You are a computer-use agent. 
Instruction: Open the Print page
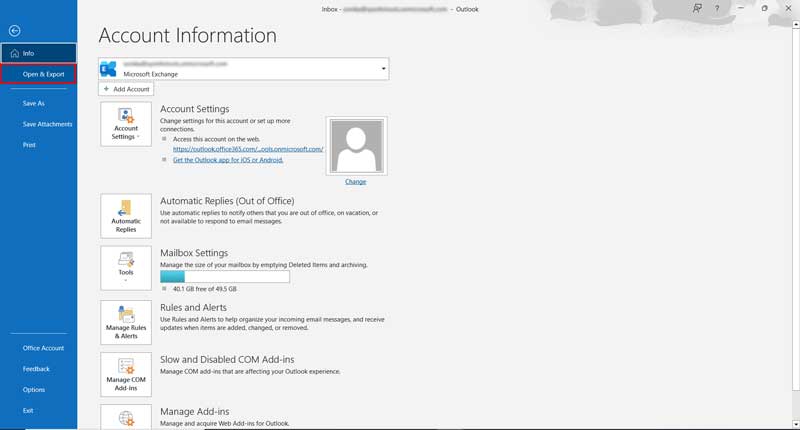(x=29, y=145)
